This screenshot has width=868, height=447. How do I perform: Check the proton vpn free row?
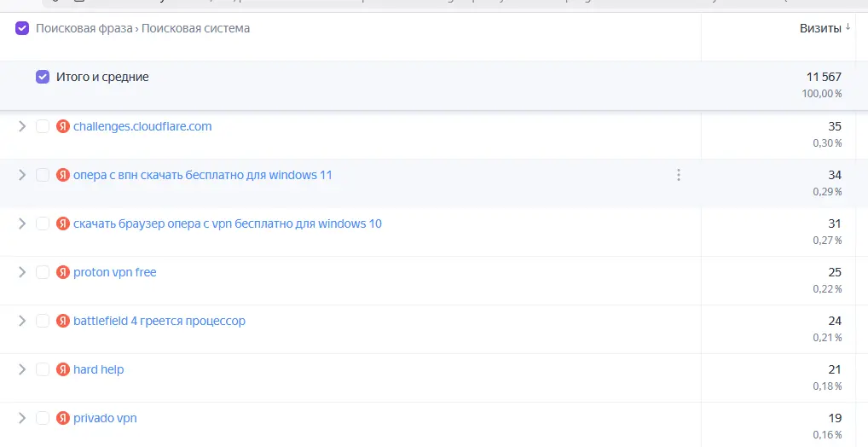pyautogui.click(x=43, y=272)
